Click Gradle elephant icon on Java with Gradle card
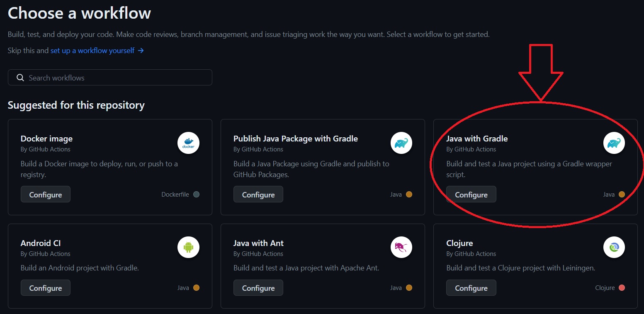 614,143
